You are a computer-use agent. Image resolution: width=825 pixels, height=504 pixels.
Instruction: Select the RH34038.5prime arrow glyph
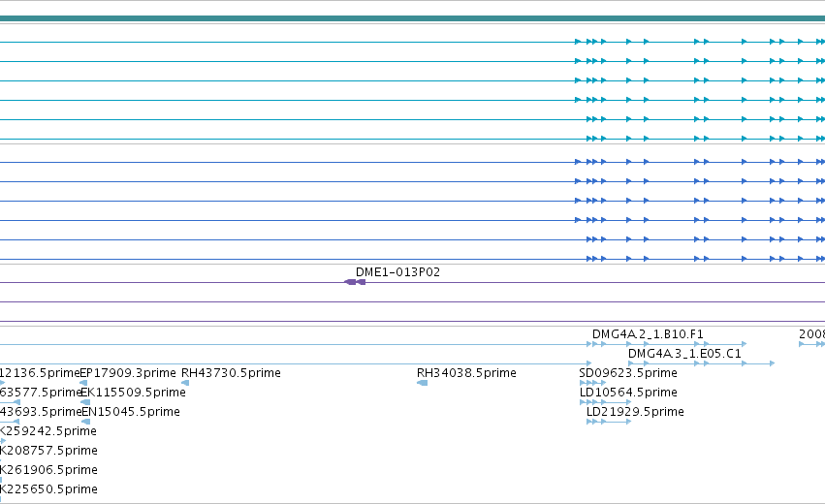pos(422,383)
